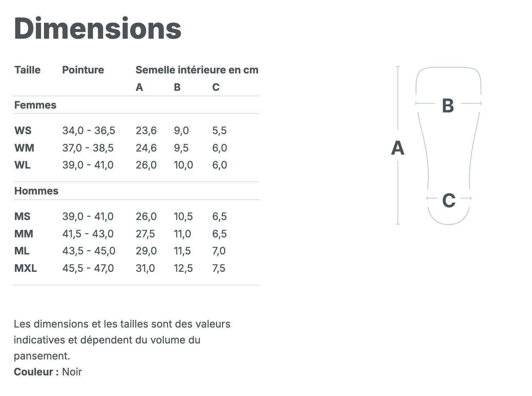Screen dimensions: 532x396
Task: Select the WM size row label
Action: point(24,148)
